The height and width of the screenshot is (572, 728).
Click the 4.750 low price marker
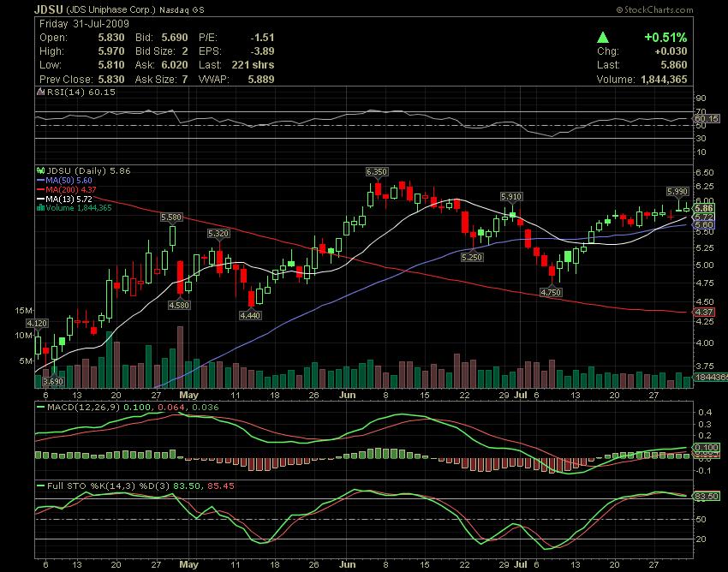coord(551,292)
